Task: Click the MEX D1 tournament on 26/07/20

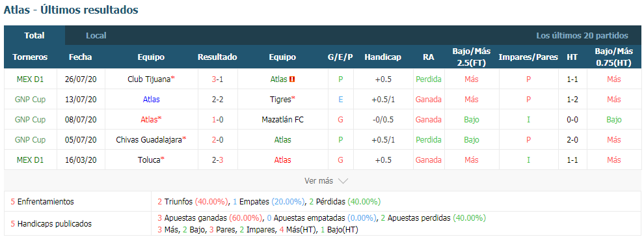Action: [x=30, y=79]
